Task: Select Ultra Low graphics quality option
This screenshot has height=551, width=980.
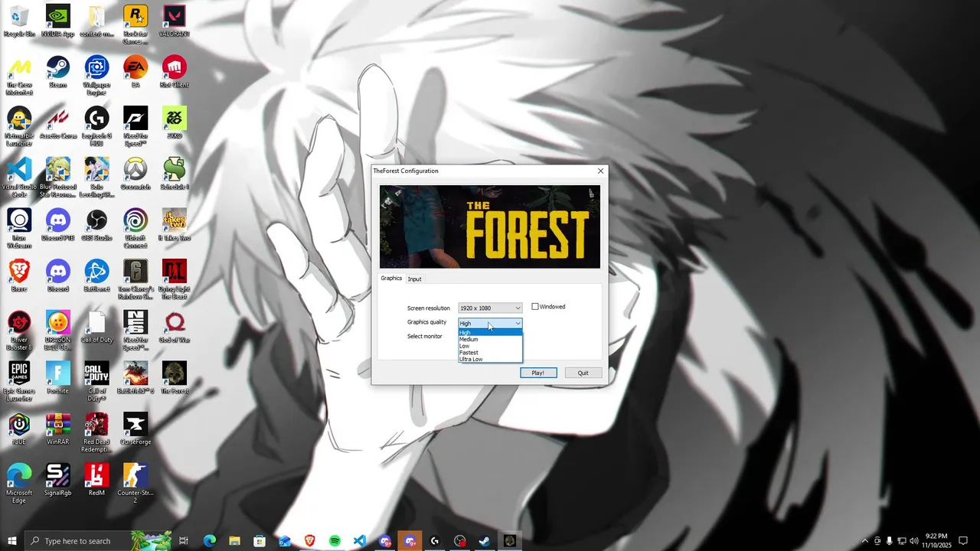Action: click(490, 359)
